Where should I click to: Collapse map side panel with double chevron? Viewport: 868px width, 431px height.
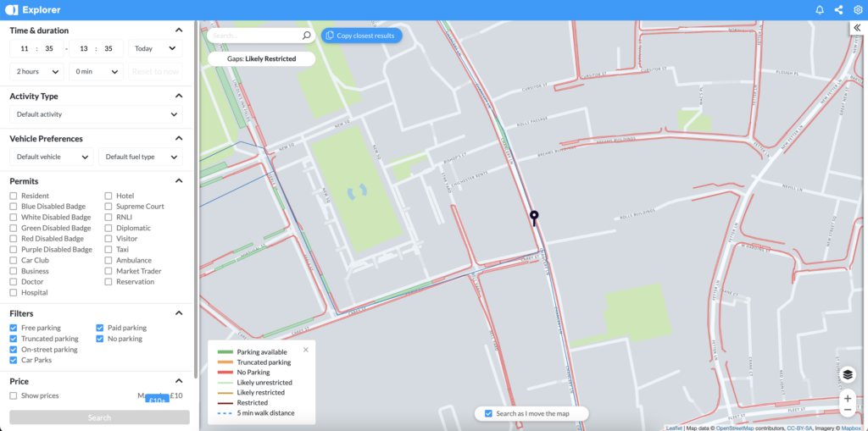(857, 28)
